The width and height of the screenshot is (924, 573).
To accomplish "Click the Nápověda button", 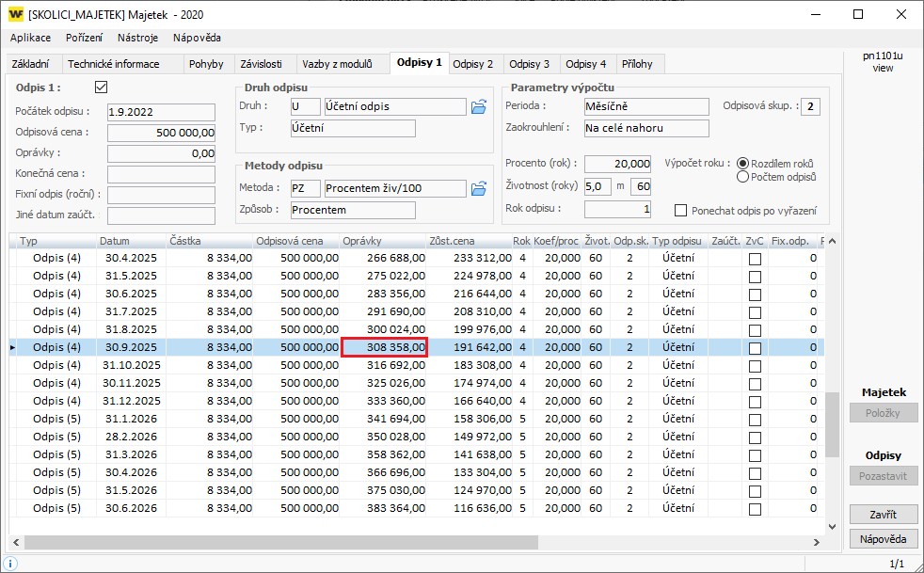I will tap(884, 539).
